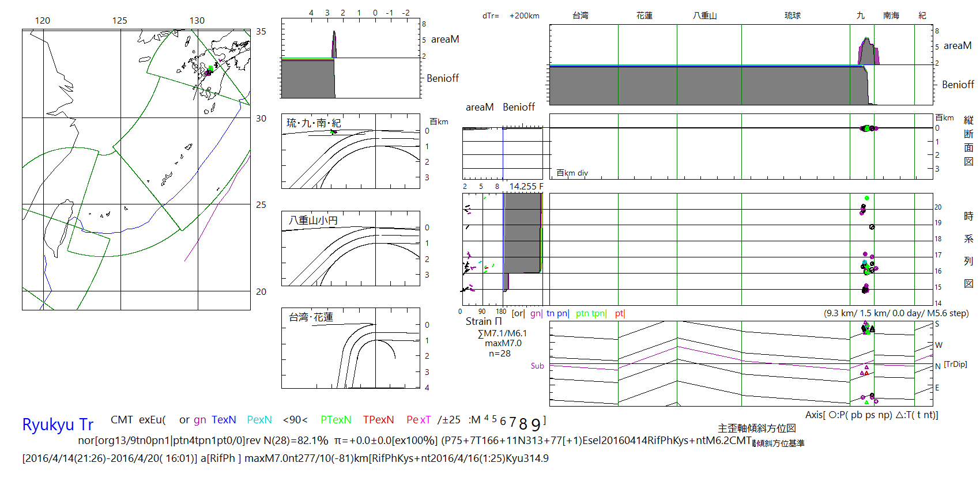Select the 八重山 region column header
This screenshot has height=478, width=980.
click(704, 16)
